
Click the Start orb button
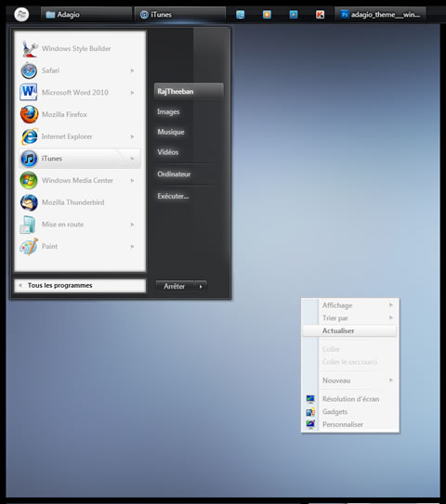point(21,15)
